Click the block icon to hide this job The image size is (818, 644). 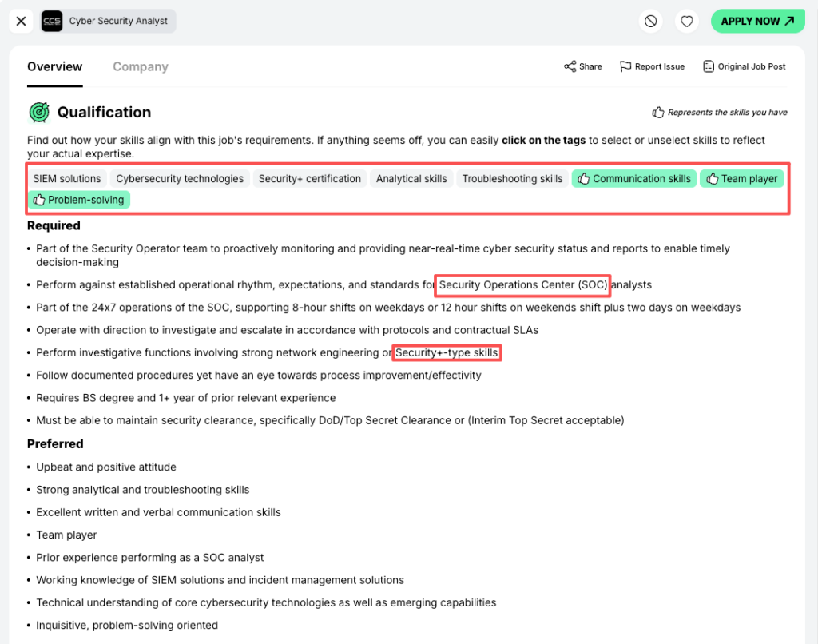[x=650, y=21]
